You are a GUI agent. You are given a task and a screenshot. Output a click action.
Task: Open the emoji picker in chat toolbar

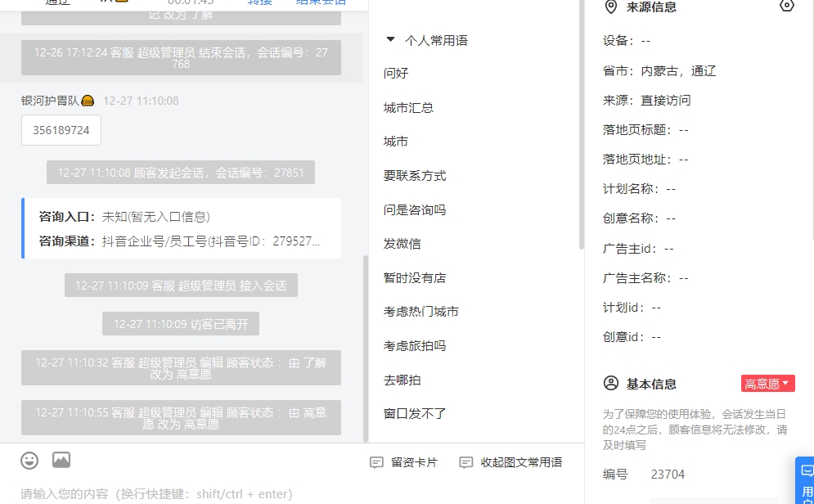click(29, 461)
